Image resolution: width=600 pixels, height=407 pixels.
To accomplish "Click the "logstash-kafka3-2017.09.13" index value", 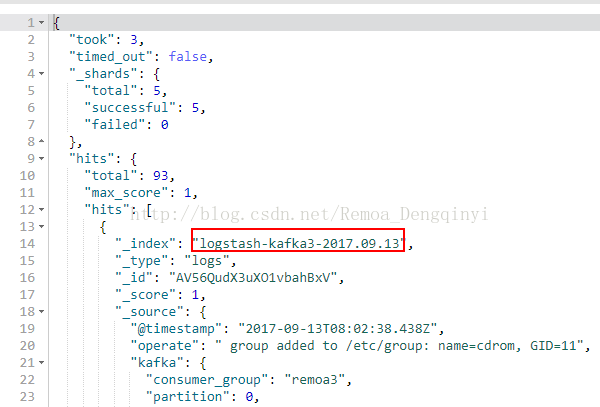I will [x=298, y=243].
